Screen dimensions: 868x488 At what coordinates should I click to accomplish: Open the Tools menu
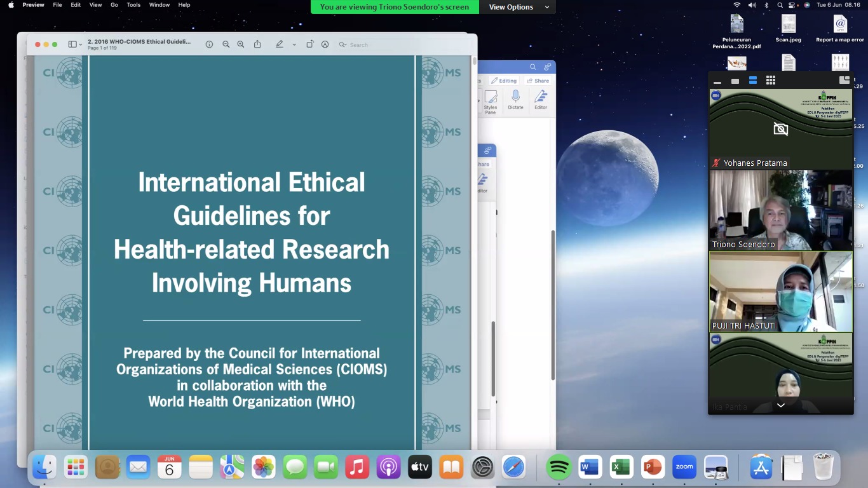(x=133, y=5)
